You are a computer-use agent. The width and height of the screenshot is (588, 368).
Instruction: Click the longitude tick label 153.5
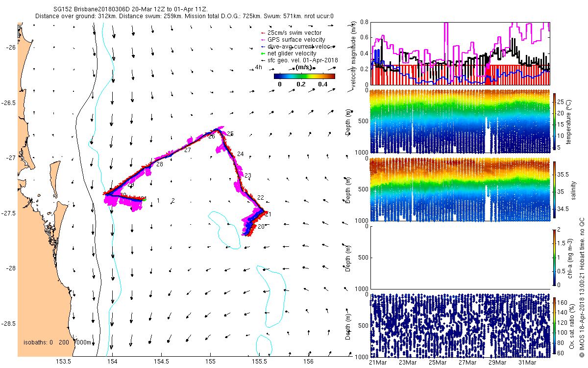pos(64,362)
